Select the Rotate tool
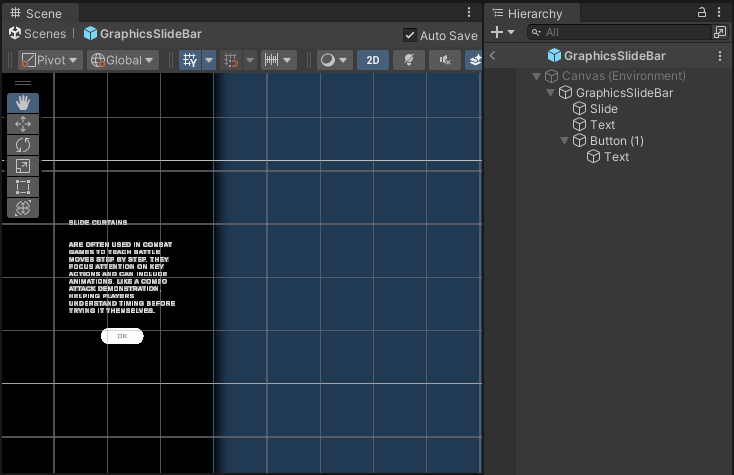Image resolution: width=734 pixels, height=475 pixels. click(x=23, y=145)
